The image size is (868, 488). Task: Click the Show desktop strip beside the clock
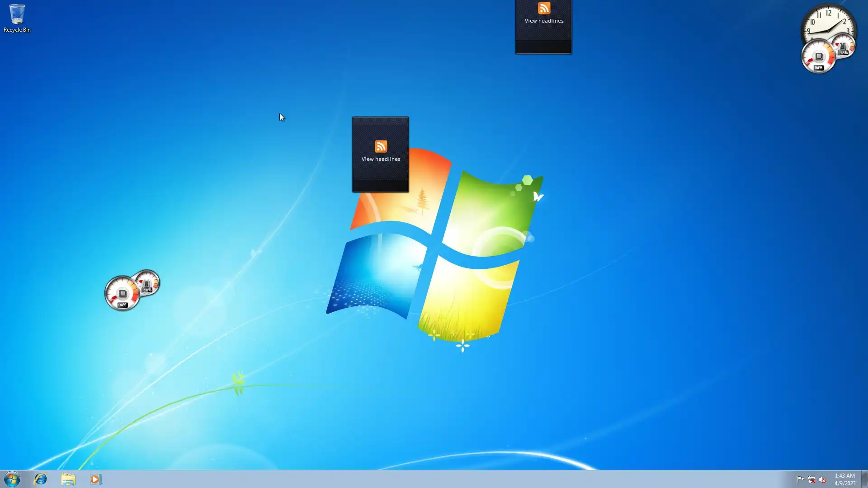click(864, 479)
